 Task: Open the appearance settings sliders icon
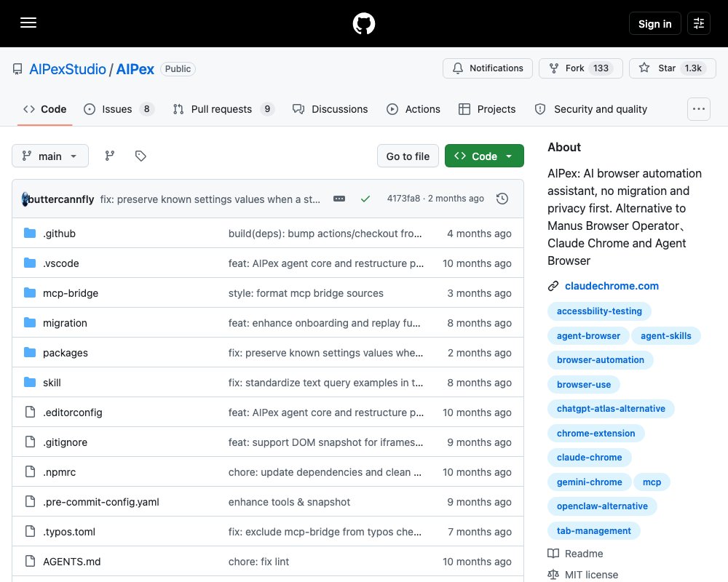[699, 23]
